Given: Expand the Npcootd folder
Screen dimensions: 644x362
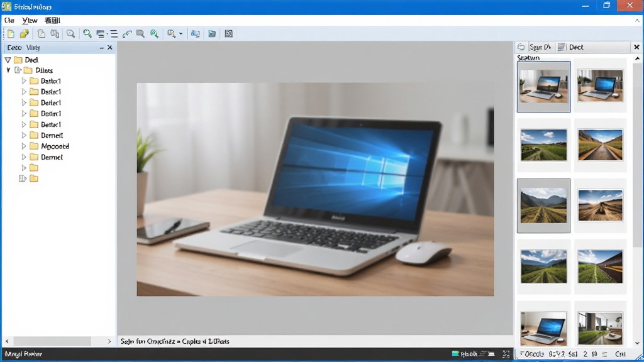Looking at the screenshot, I should point(24,146).
